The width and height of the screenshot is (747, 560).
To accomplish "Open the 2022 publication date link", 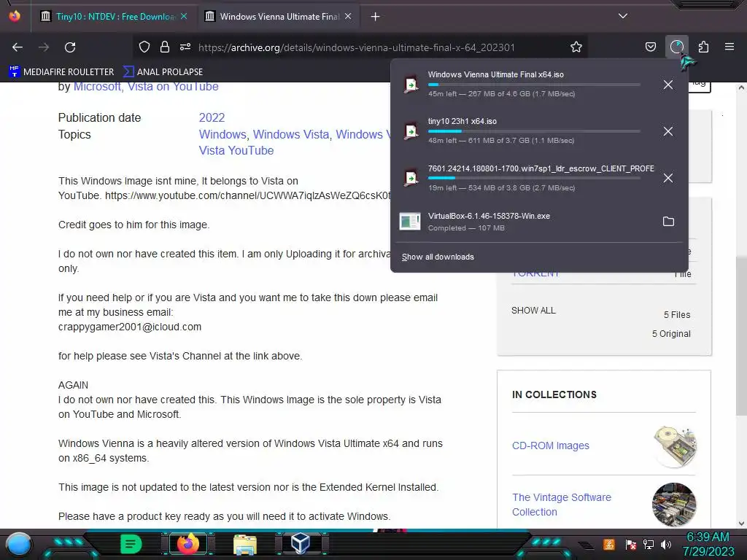I will tap(212, 117).
